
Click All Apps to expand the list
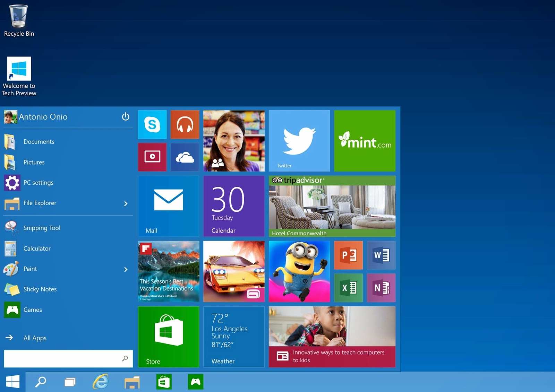(x=35, y=338)
